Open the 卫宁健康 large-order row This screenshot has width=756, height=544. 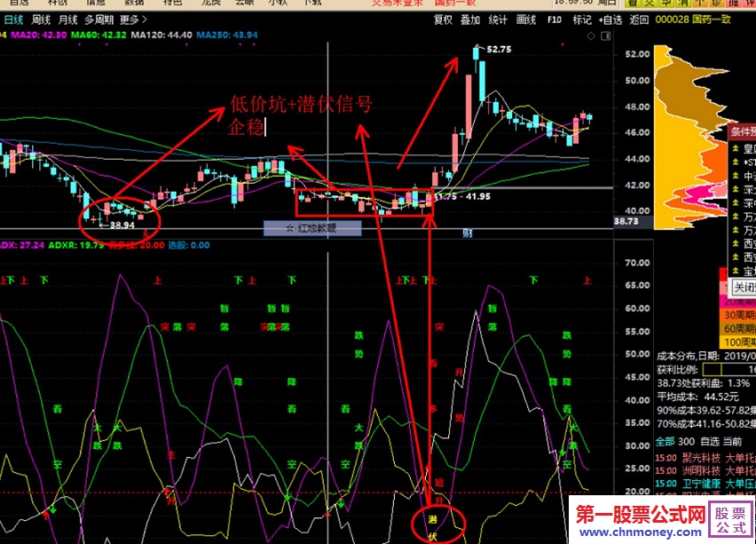[705, 484]
